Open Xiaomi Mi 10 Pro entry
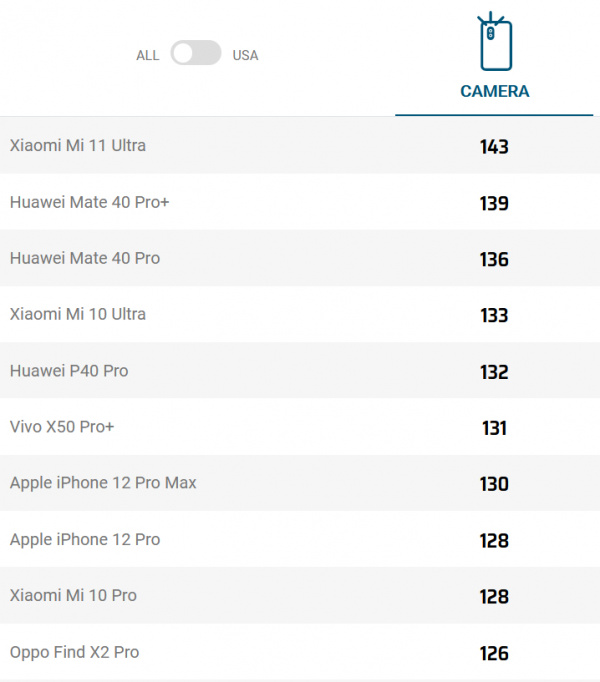Viewport: 600px width, 682px height. coord(73,596)
